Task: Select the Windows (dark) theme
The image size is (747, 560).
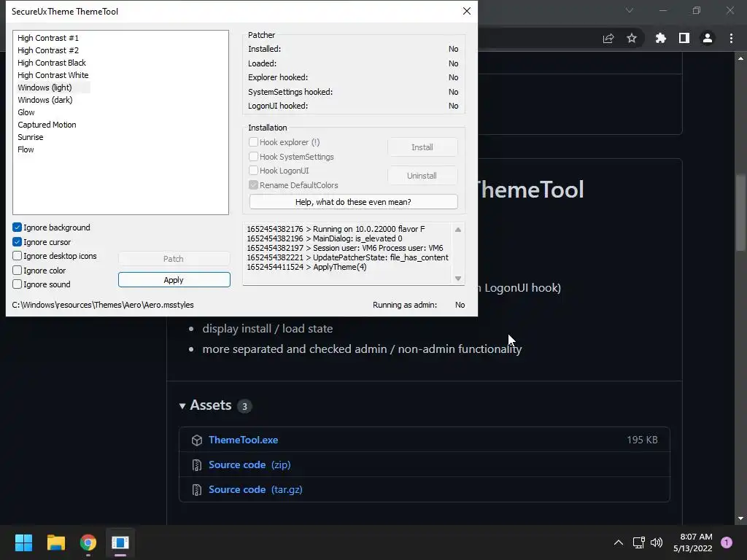Action: [45, 100]
